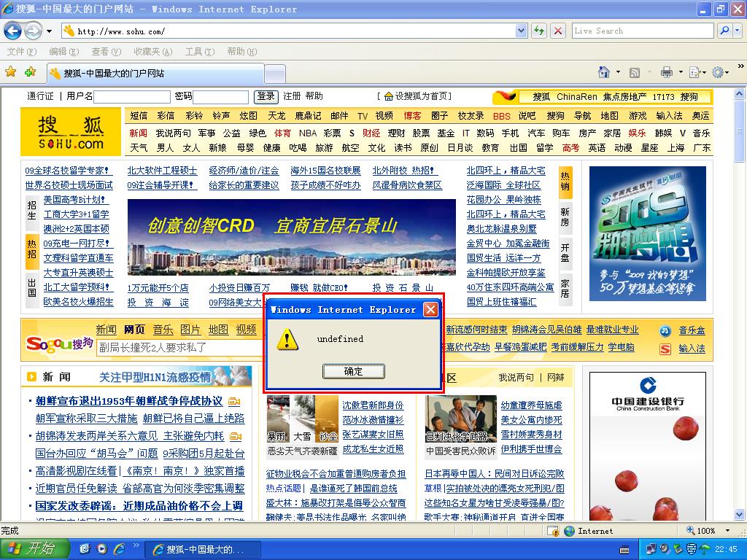Open the 中国建设银行 advertisement
Viewport: 747px width, 560px height.
(x=648, y=446)
